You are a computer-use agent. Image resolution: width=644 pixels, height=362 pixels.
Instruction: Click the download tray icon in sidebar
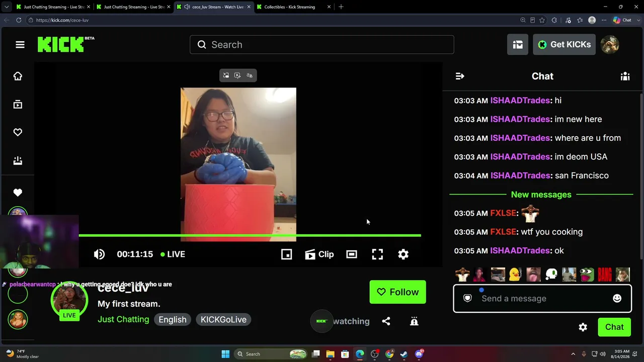pos(18,160)
